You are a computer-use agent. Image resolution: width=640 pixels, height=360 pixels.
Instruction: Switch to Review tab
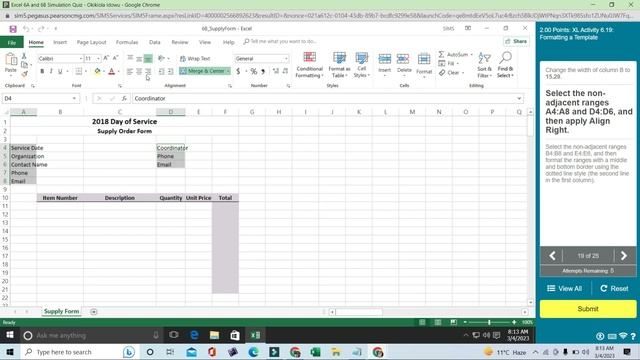tap(180, 42)
